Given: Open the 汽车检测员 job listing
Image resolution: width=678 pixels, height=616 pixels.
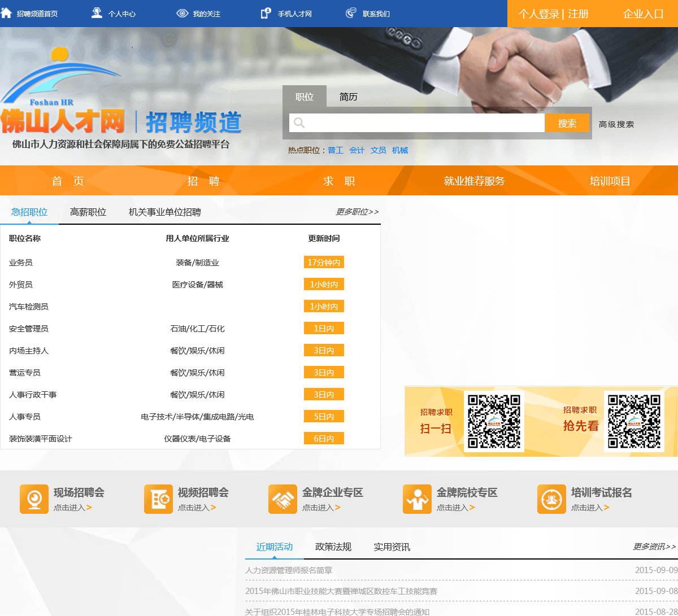Looking at the screenshot, I should (x=29, y=307).
